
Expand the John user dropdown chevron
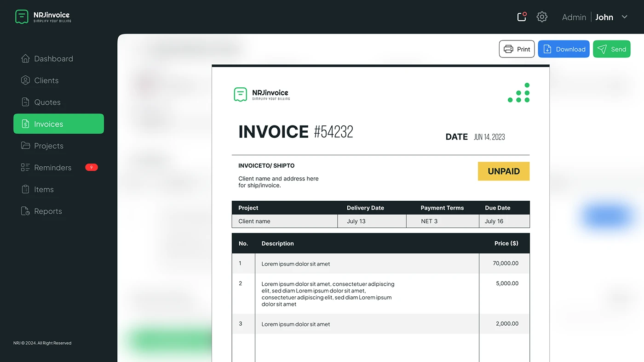click(x=624, y=17)
